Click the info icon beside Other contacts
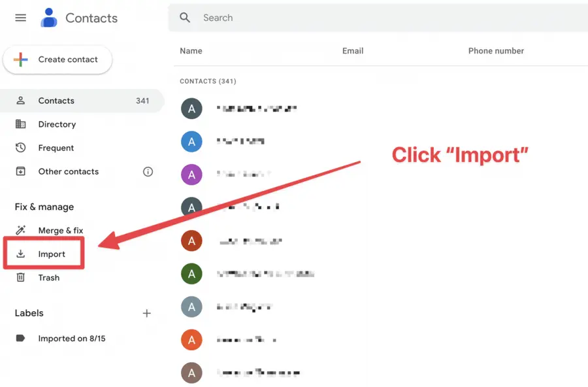The height and width of the screenshot is (387, 588). 148,171
